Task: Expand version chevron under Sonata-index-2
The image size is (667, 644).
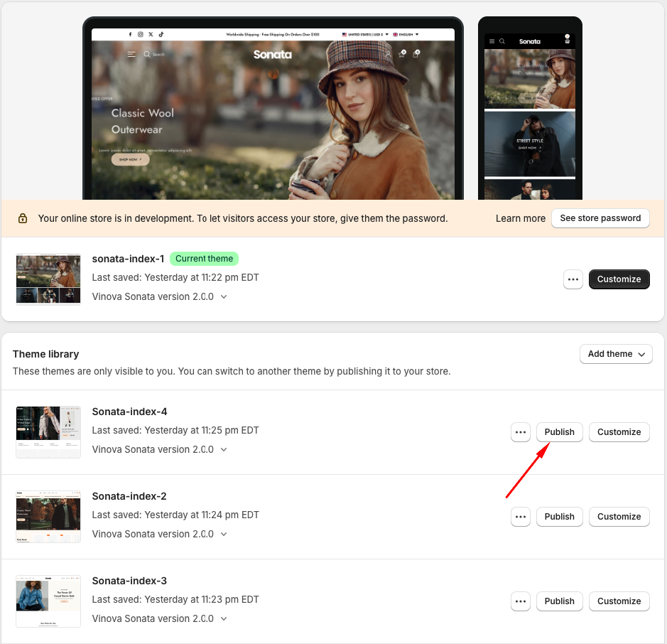Action: [x=224, y=535]
